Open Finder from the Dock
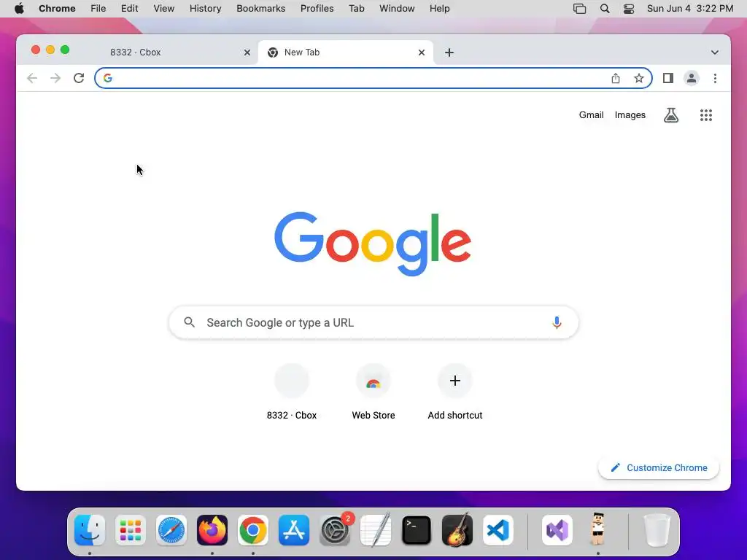This screenshot has width=747, height=560. (x=90, y=529)
